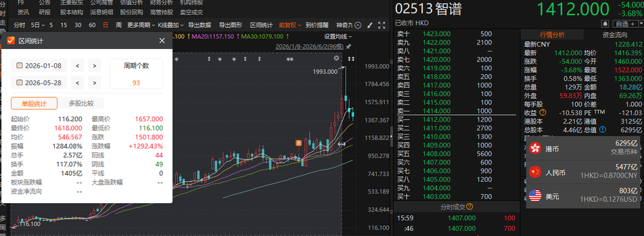Step end date 2026-05-28 forward

click(95, 83)
